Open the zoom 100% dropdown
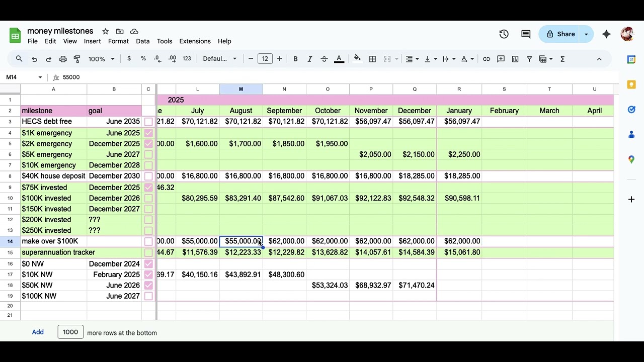 [x=101, y=59]
